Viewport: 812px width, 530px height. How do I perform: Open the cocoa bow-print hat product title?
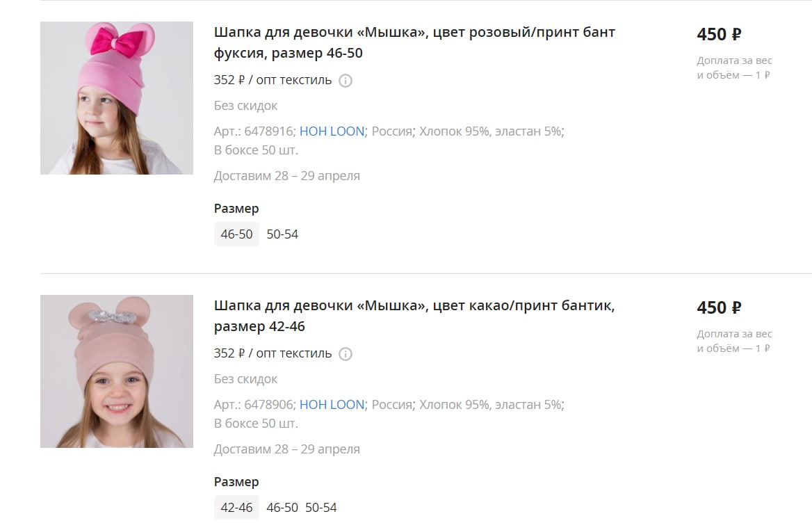pos(414,316)
